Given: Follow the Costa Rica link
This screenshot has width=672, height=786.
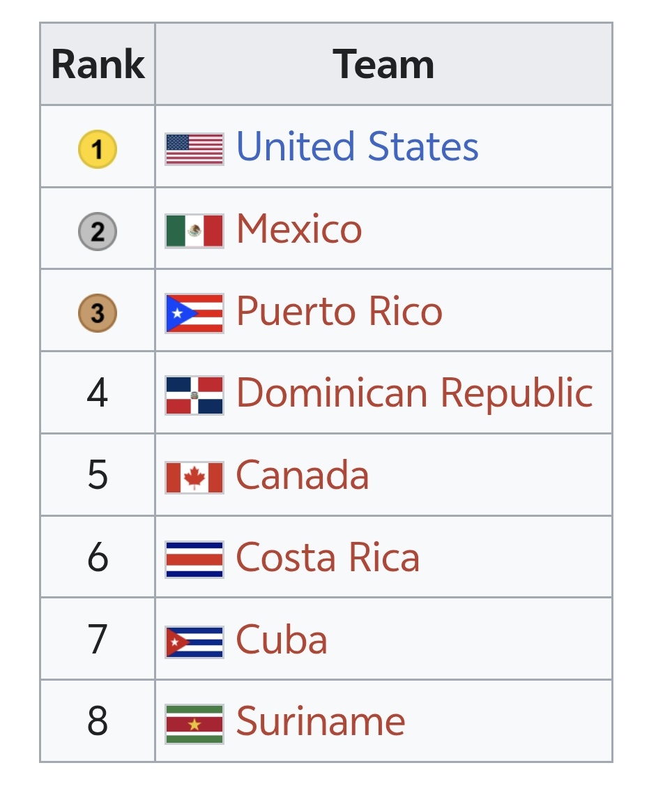Looking at the screenshot, I should click(x=328, y=557).
